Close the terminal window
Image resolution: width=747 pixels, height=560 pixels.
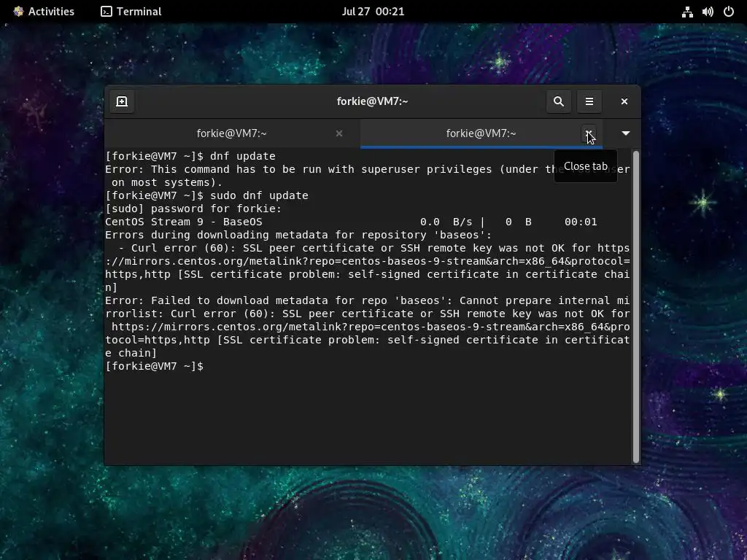pos(624,101)
